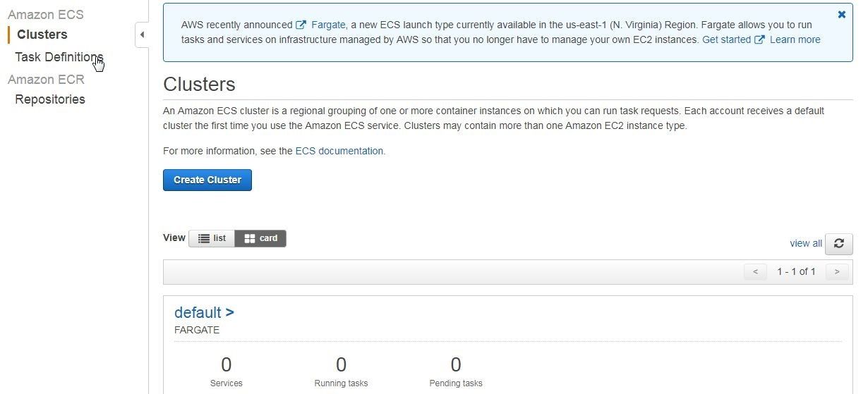The height and width of the screenshot is (394, 868).
Task: Open the Fargate external link
Action: coord(321,25)
